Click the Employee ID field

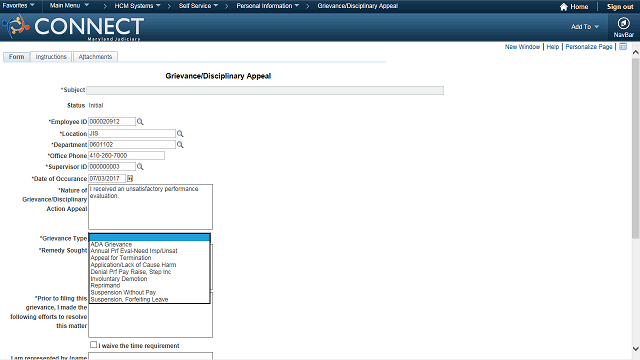(112, 122)
